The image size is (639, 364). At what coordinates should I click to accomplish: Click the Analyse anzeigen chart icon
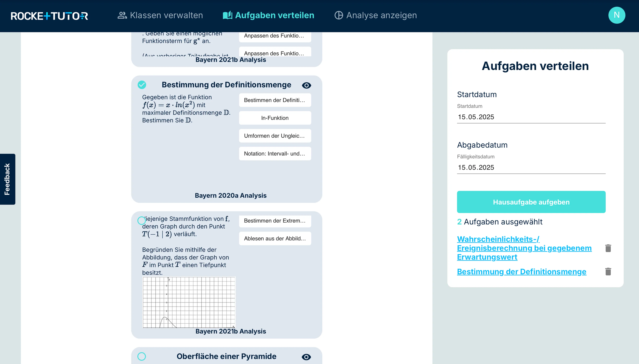(x=338, y=15)
